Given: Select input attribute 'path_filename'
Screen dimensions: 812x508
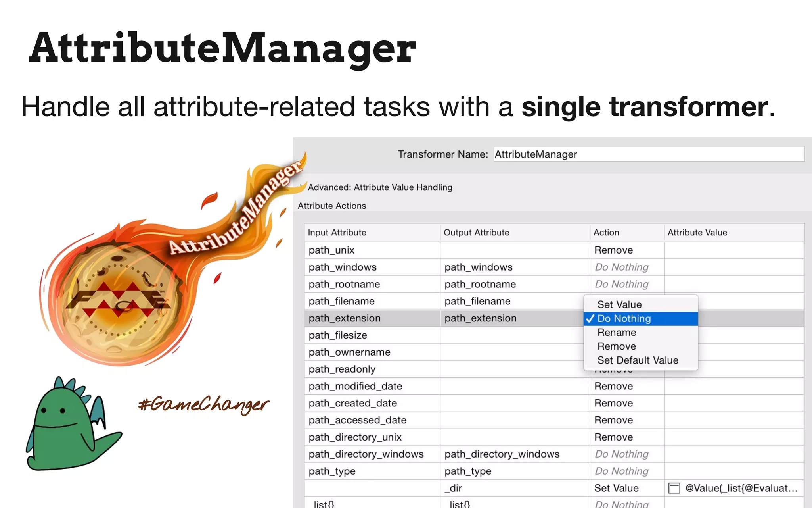Looking at the screenshot, I should [372, 302].
